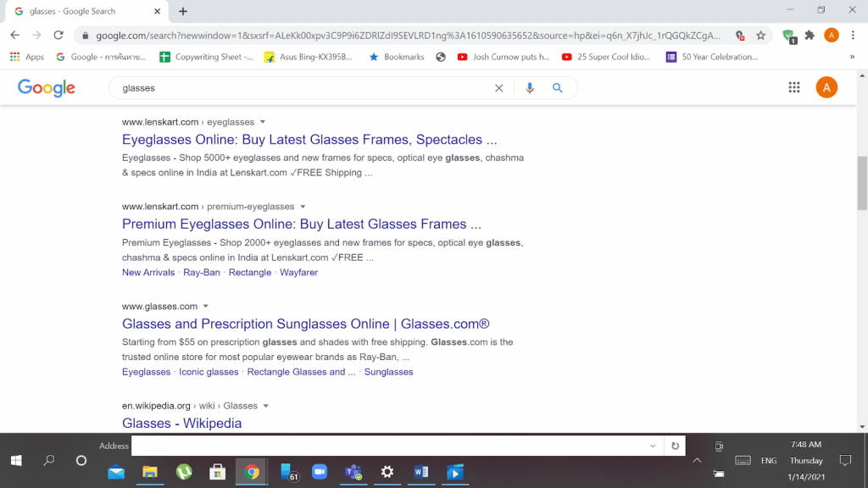Expand the Wikipedia result dropdown arrow
868x488 pixels.
coord(265,406)
